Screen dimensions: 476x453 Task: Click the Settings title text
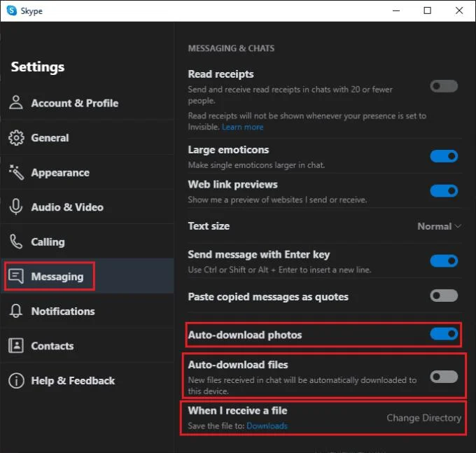[38, 67]
